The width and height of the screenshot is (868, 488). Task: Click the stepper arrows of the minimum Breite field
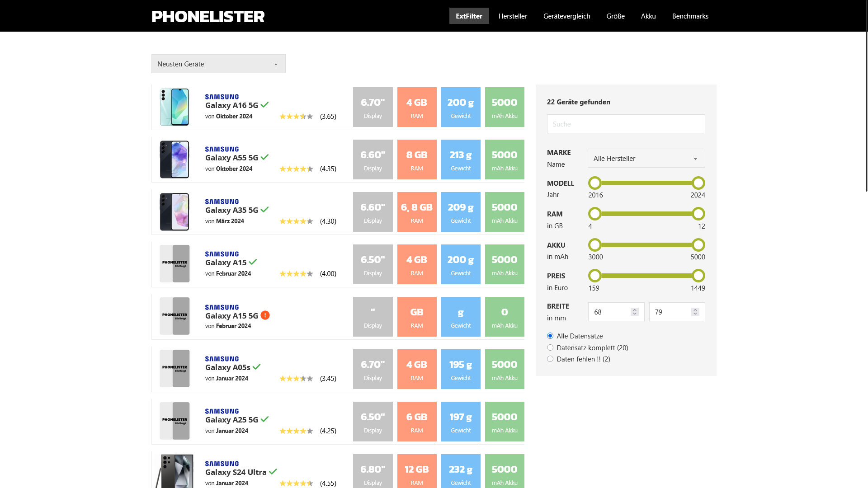pos(634,312)
